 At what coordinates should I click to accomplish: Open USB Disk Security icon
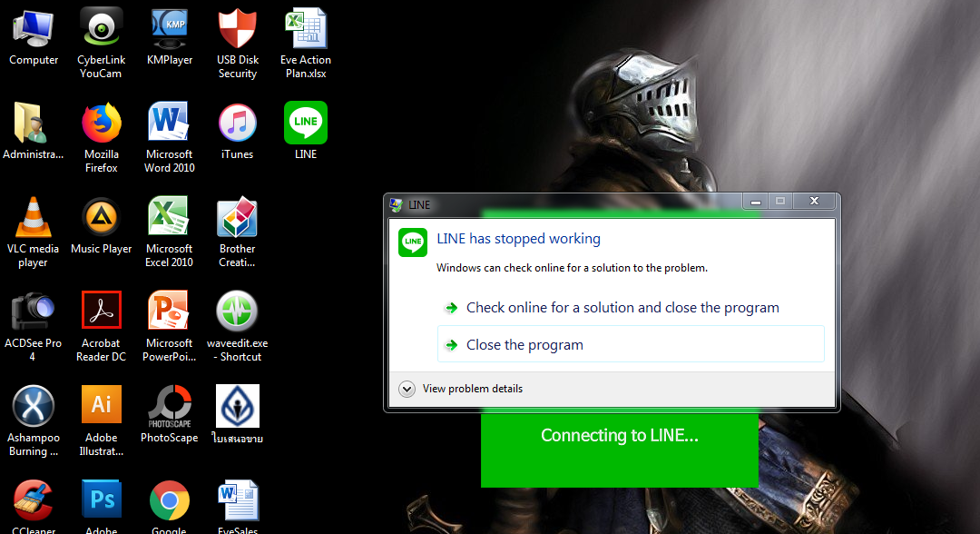[x=237, y=28]
